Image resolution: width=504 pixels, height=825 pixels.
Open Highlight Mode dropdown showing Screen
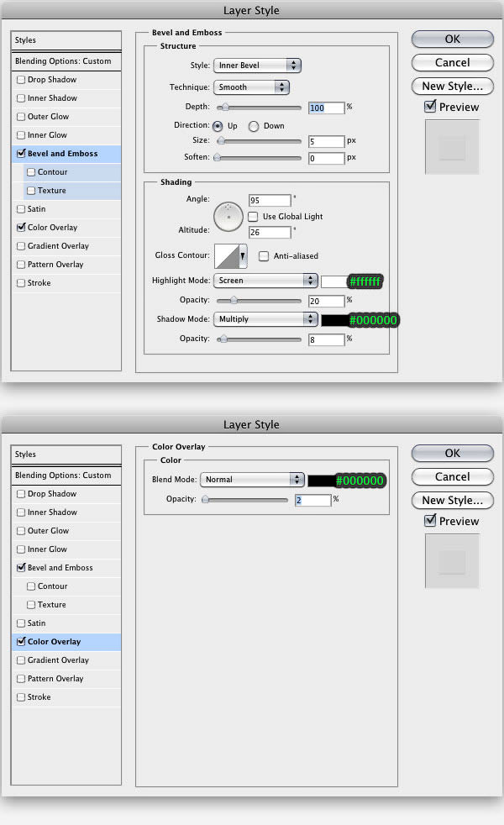(x=265, y=281)
